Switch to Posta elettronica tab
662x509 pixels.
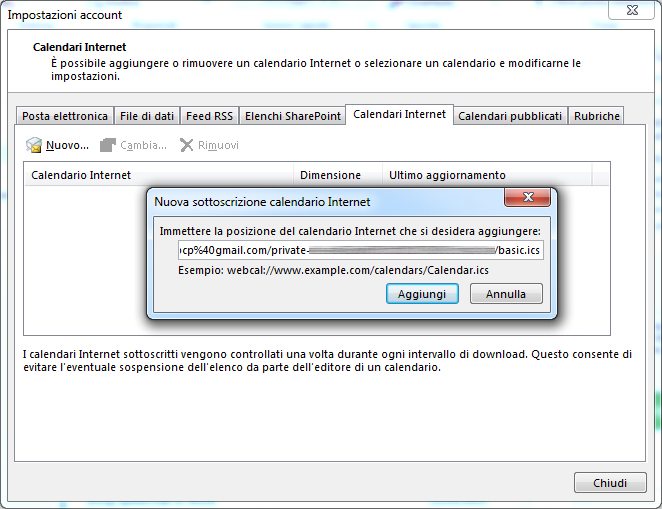point(65,116)
